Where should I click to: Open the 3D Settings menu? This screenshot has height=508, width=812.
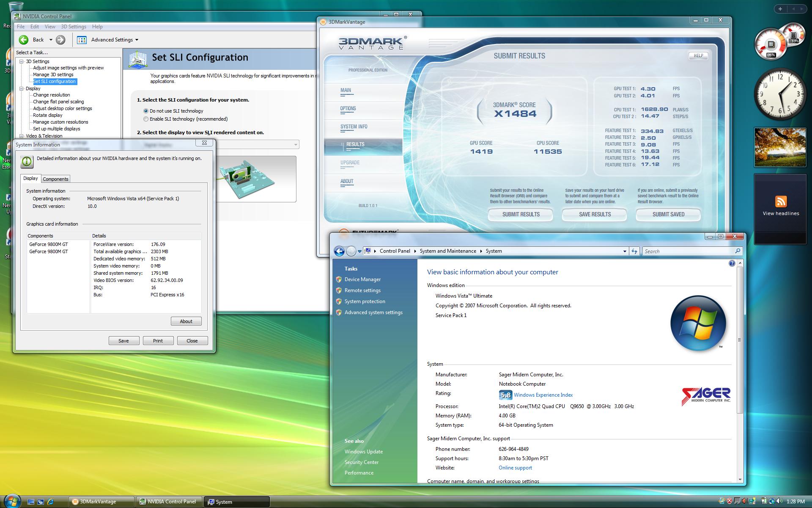[x=74, y=27]
